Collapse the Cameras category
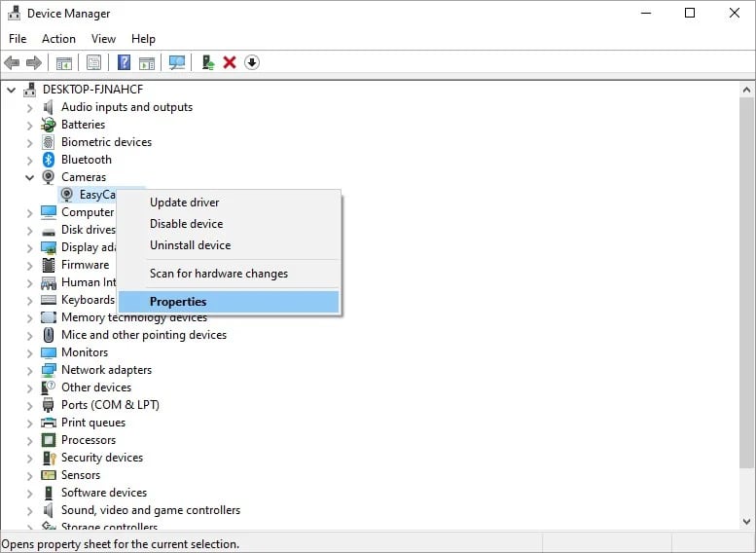Viewport: 756px width, 553px height. tap(30, 177)
